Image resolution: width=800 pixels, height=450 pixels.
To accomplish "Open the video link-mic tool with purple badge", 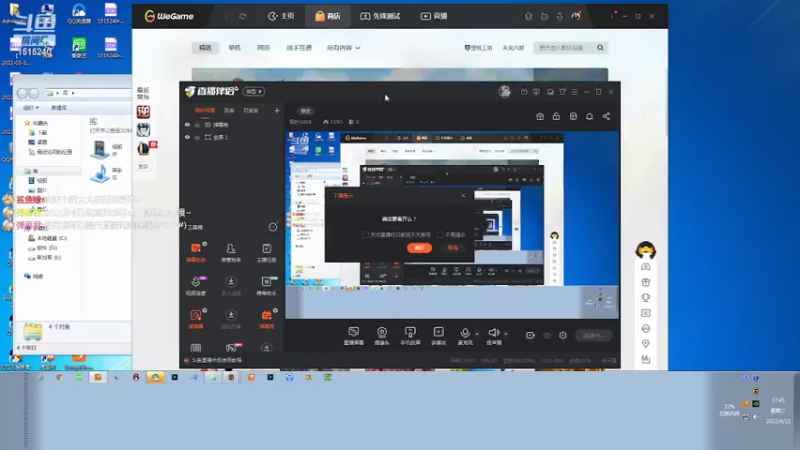I will [x=195, y=285].
